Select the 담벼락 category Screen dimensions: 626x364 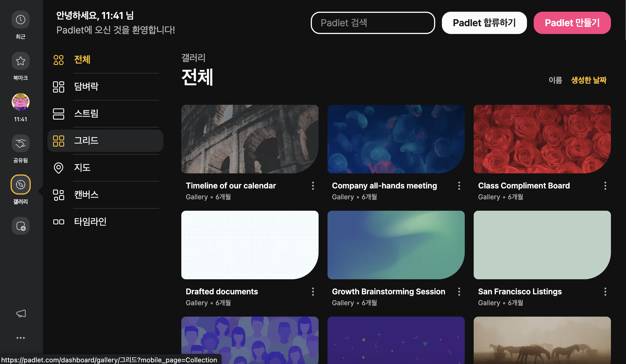point(105,87)
